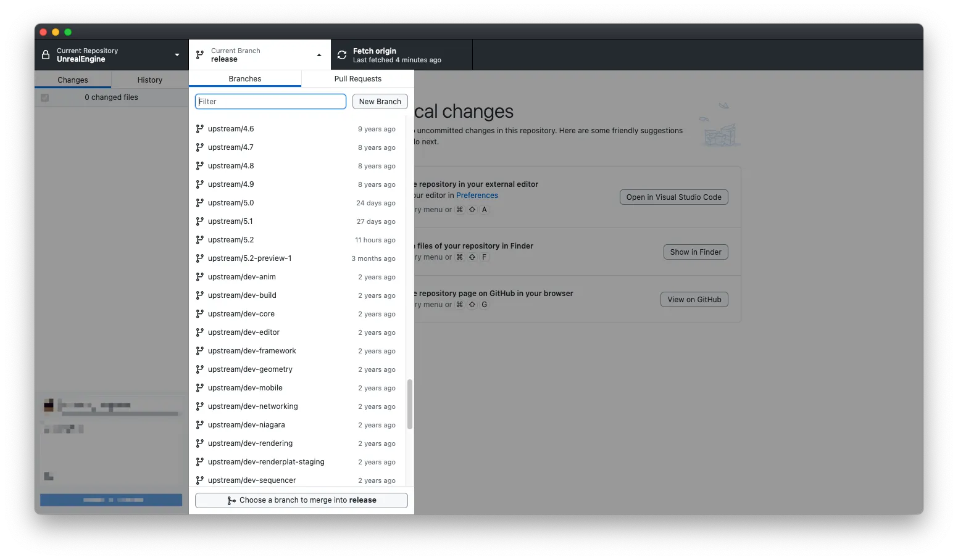This screenshot has width=958, height=560.
Task: Switch to the Pull Requests tab
Action: coord(357,79)
